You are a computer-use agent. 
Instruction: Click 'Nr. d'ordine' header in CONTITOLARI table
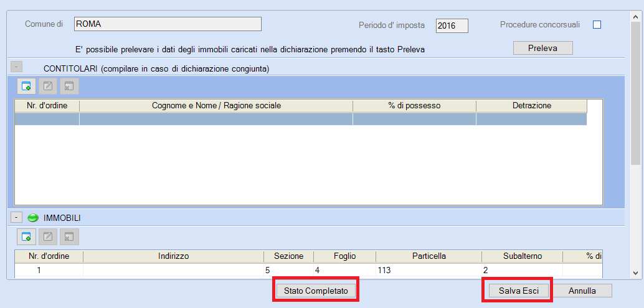47,106
